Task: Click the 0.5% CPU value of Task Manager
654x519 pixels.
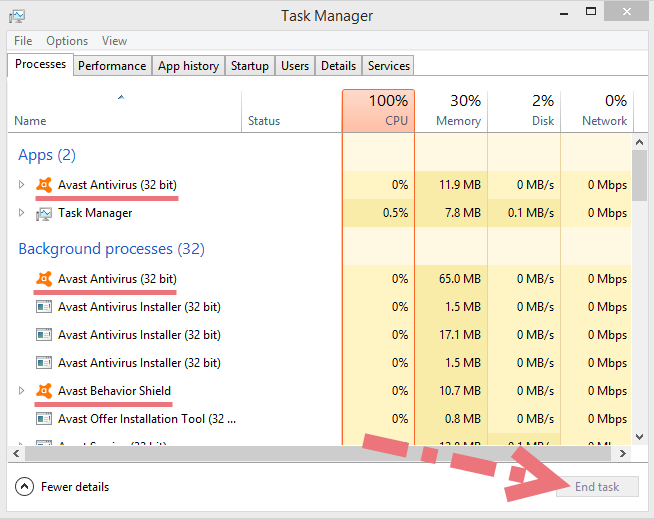Action: (395, 213)
